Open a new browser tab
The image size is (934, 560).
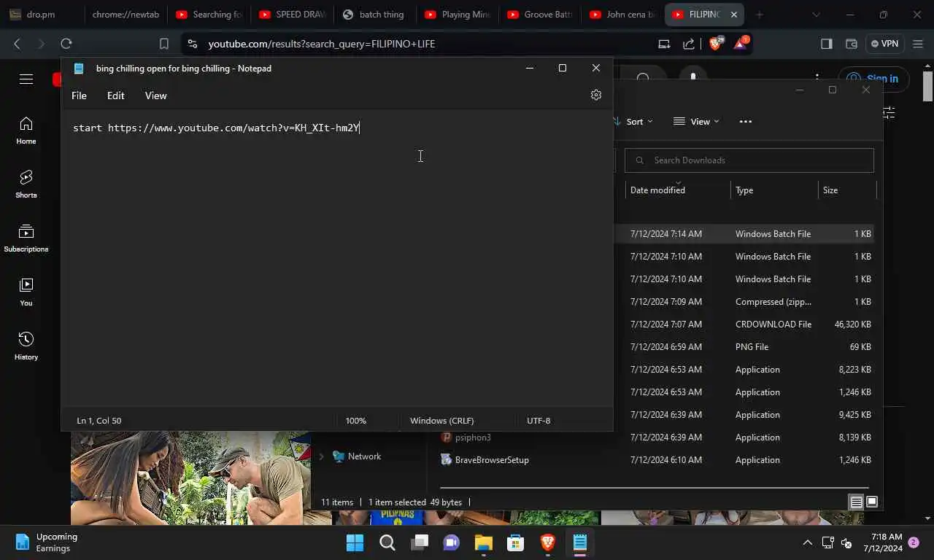(x=759, y=15)
